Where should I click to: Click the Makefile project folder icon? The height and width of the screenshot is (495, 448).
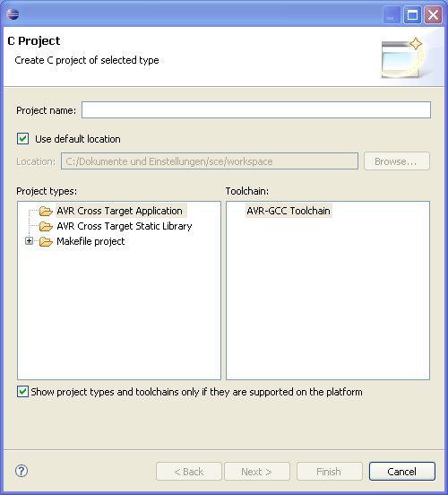coord(46,241)
